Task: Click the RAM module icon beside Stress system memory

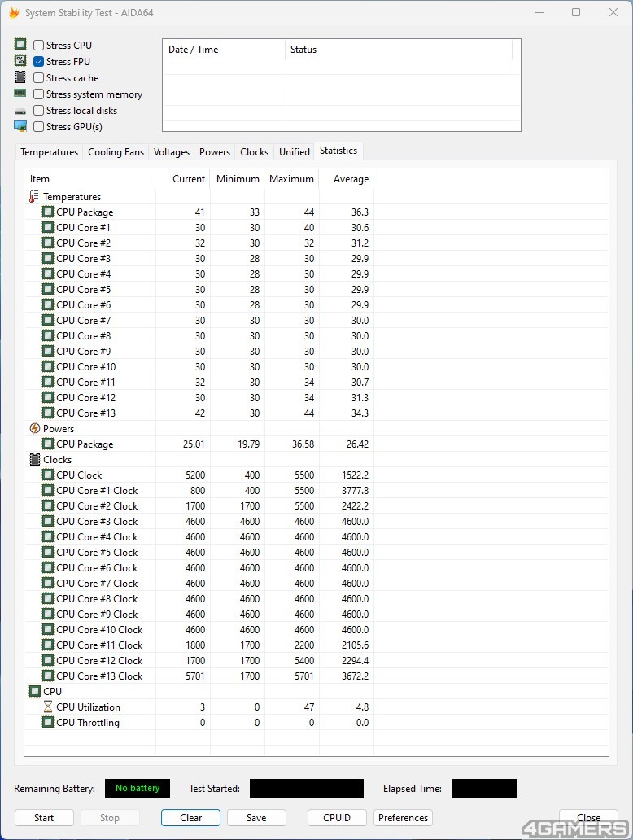Action: pyautogui.click(x=20, y=94)
